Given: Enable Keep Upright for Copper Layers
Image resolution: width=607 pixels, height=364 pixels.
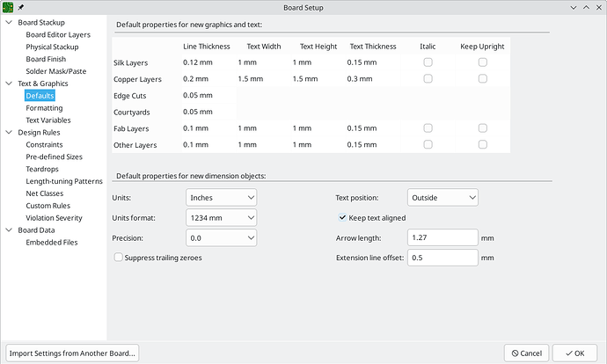Looking at the screenshot, I should (482, 78).
